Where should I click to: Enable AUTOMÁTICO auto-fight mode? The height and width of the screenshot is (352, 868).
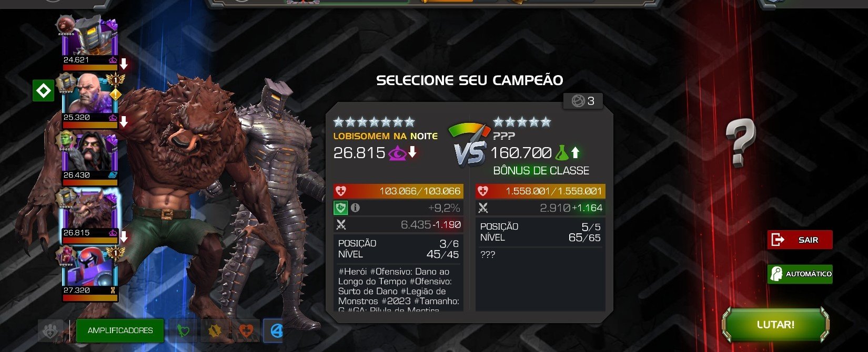point(800,274)
